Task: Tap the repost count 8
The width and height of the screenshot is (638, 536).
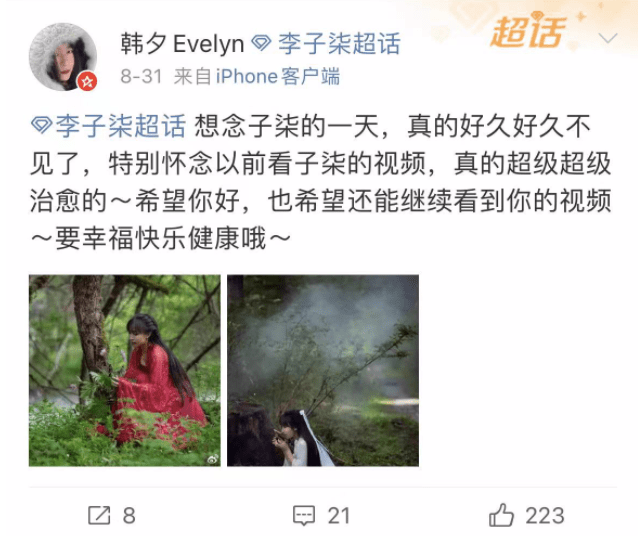Action: pos(129,516)
